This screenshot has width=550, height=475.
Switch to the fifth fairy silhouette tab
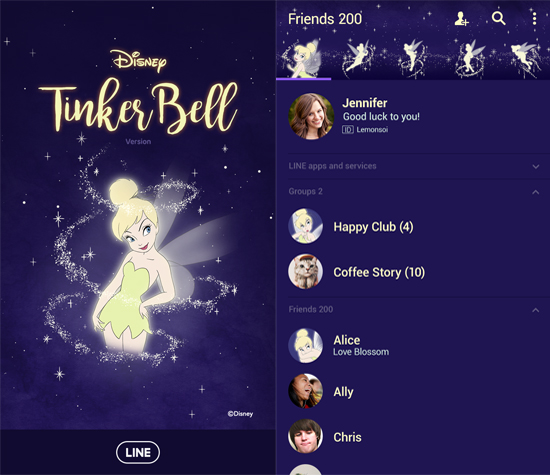523,59
